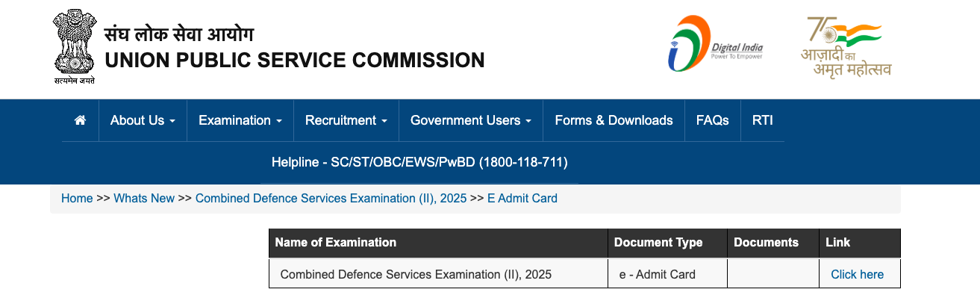This screenshot has height=304, width=980.
Task: Open the Digital India logo
Action: click(715, 44)
